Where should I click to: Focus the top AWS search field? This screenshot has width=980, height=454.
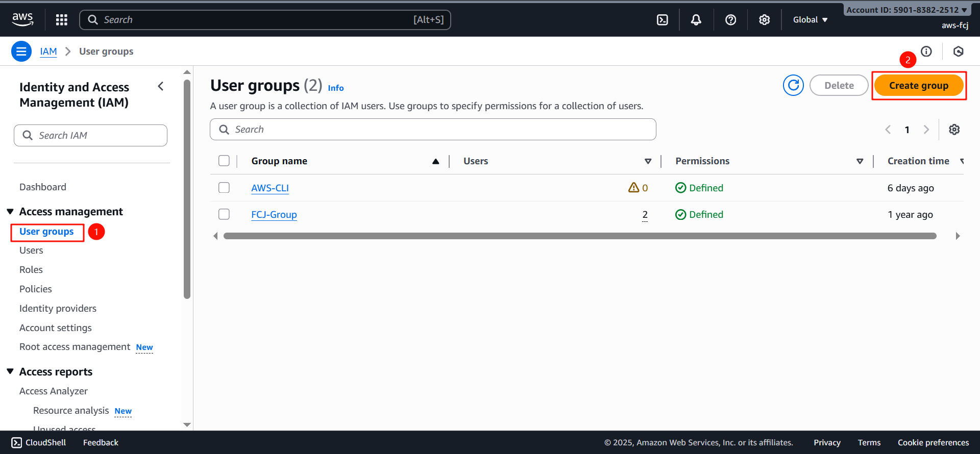tap(265, 19)
